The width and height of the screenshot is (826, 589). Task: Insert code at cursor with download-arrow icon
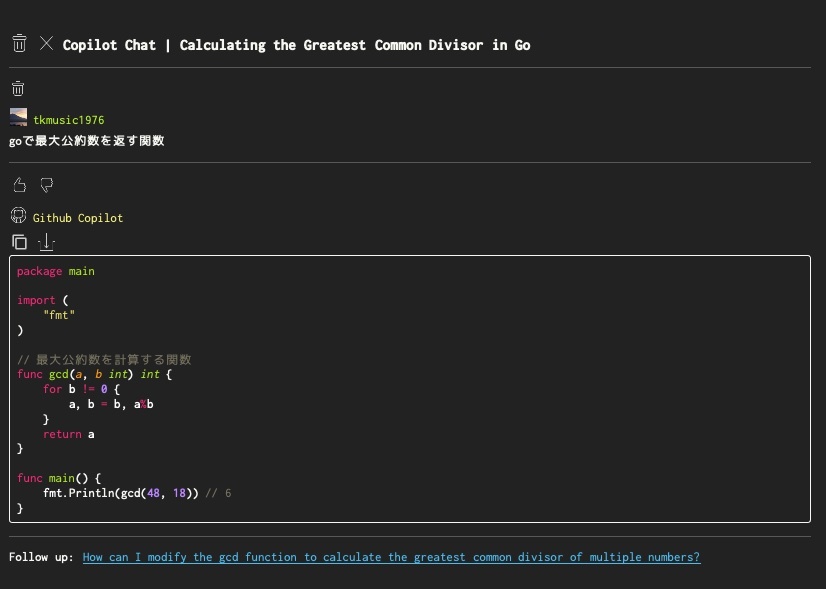click(x=46, y=242)
